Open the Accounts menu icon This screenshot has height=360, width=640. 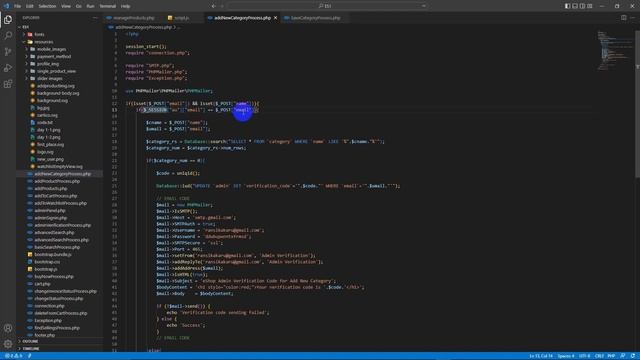pos(8,328)
